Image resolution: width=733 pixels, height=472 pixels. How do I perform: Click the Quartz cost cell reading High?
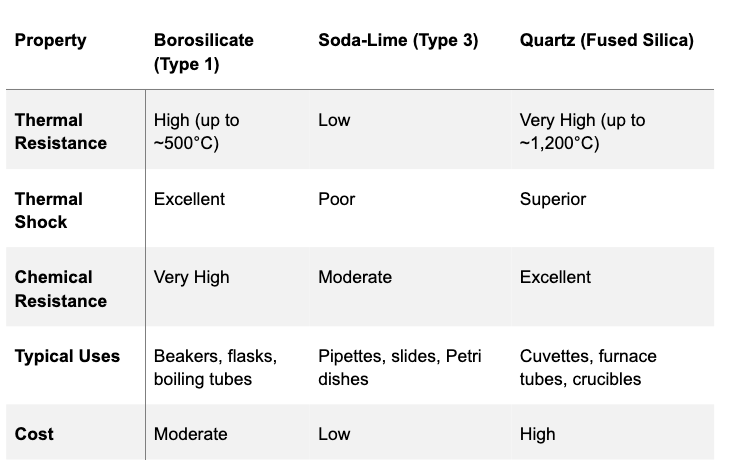coord(538,435)
